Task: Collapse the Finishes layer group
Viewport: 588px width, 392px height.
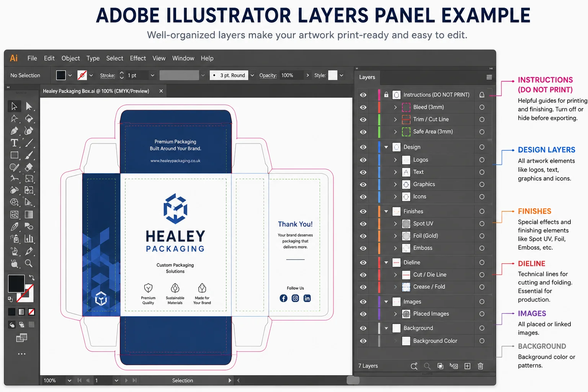Action: click(x=386, y=211)
